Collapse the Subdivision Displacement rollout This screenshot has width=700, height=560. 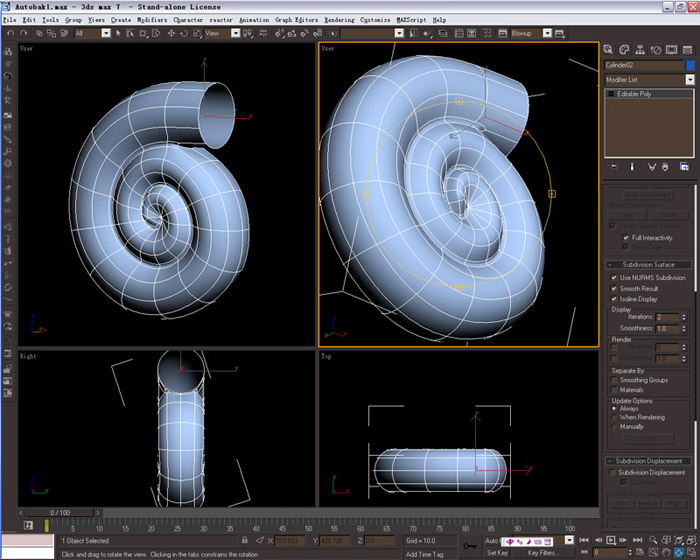(x=649, y=461)
